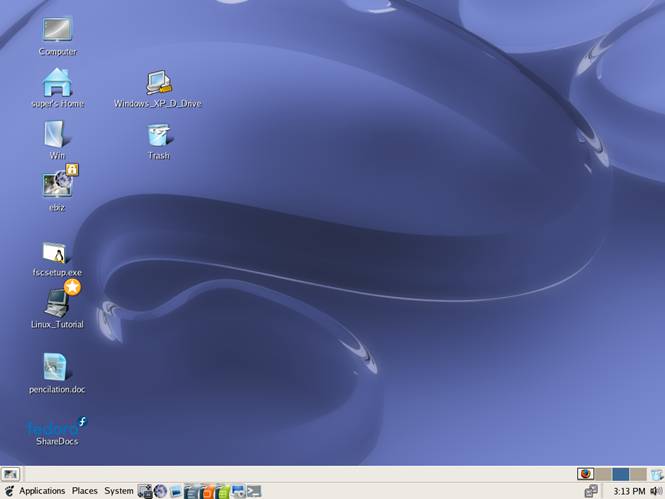Click the ebiz desktop icon
This screenshot has width=665, height=499.
coord(57,184)
